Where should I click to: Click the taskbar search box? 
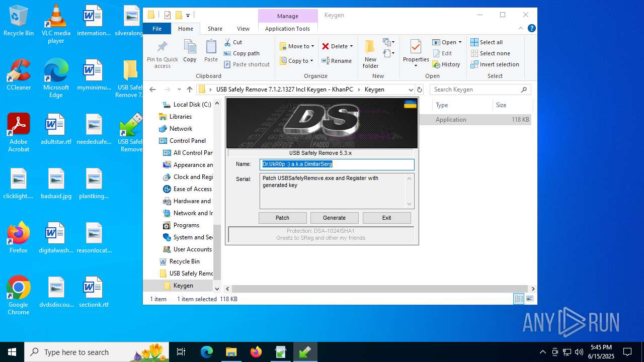point(97,352)
